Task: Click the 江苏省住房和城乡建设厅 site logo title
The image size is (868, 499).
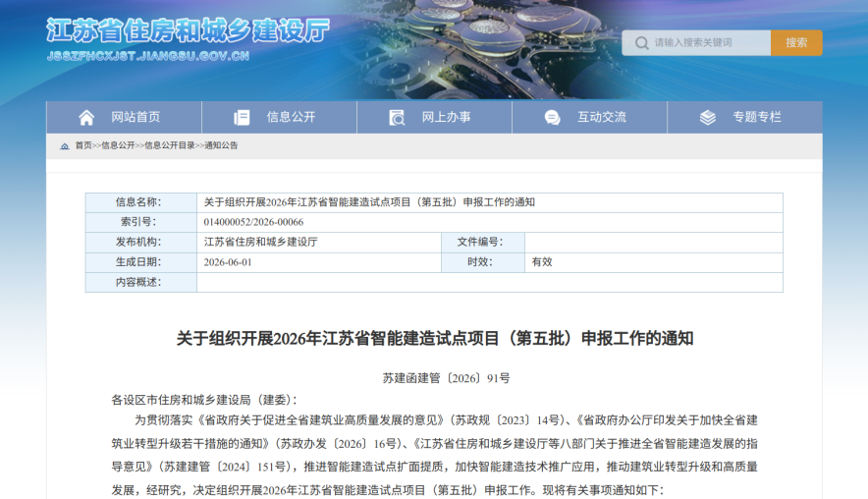Action: [x=189, y=30]
